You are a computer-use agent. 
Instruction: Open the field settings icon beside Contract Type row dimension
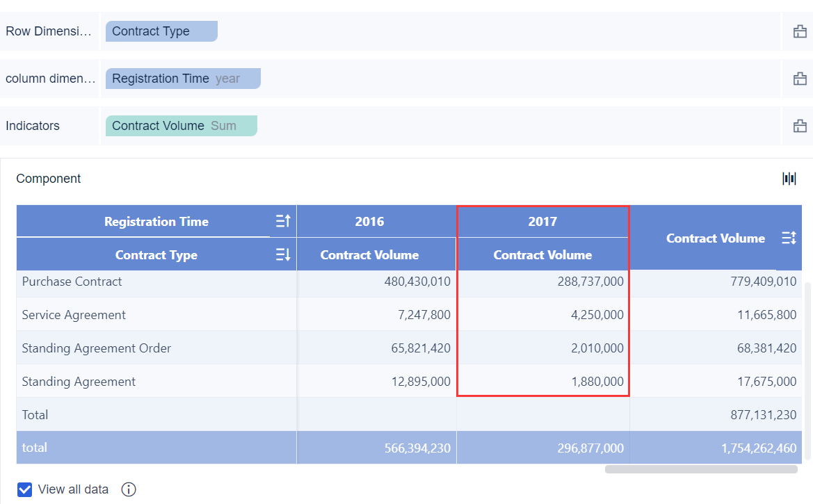coord(798,31)
